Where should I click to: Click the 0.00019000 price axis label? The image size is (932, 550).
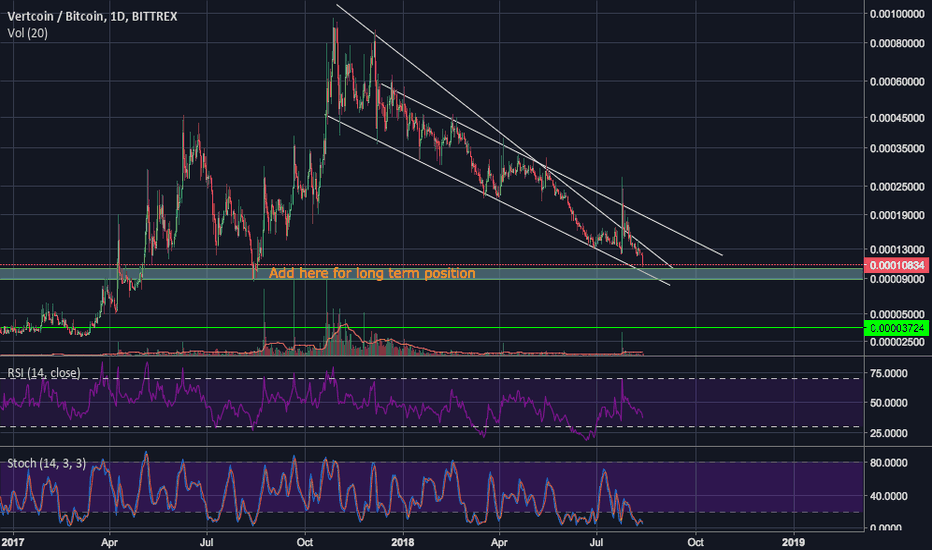897,215
